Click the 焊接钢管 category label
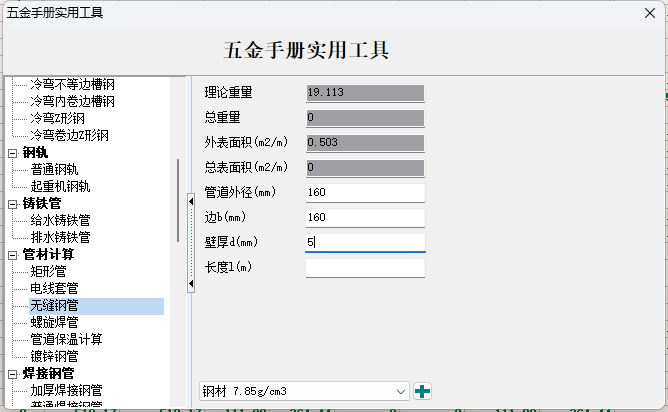The height and width of the screenshot is (412, 668). click(x=48, y=373)
